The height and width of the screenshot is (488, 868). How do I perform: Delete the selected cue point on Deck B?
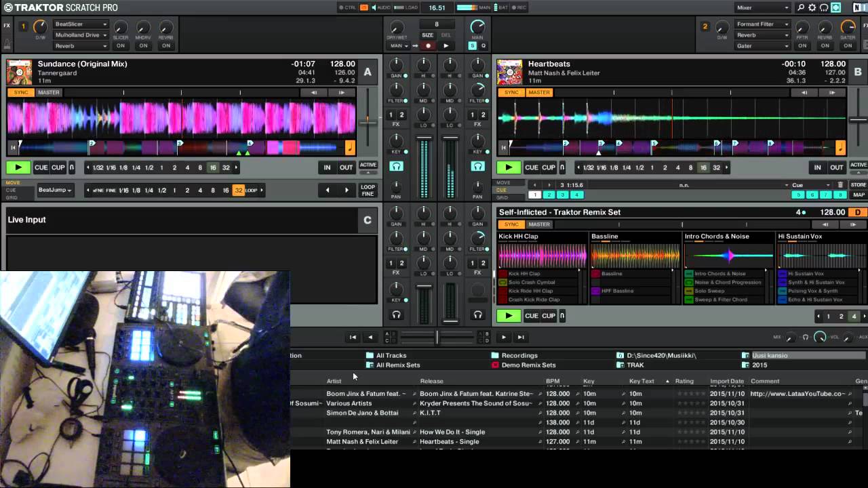840,184
